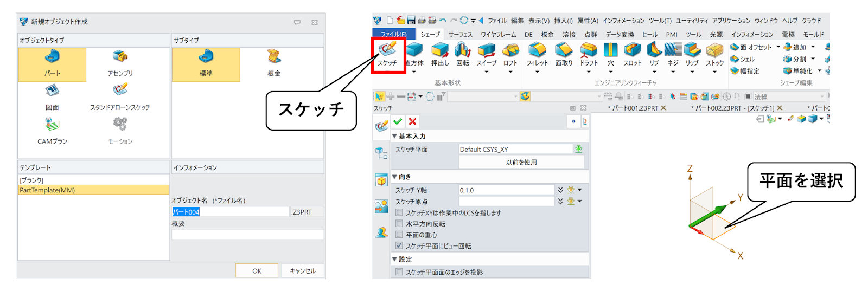868x291 pixels.
Task: Click the undo arrow in quick access toolbar
Action: click(x=443, y=21)
